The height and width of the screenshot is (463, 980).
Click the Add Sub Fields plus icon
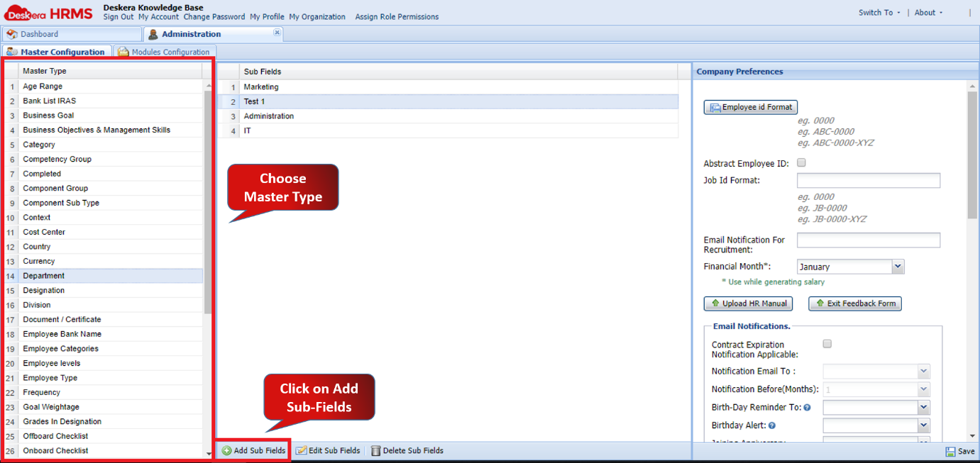[x=226, y=450]
